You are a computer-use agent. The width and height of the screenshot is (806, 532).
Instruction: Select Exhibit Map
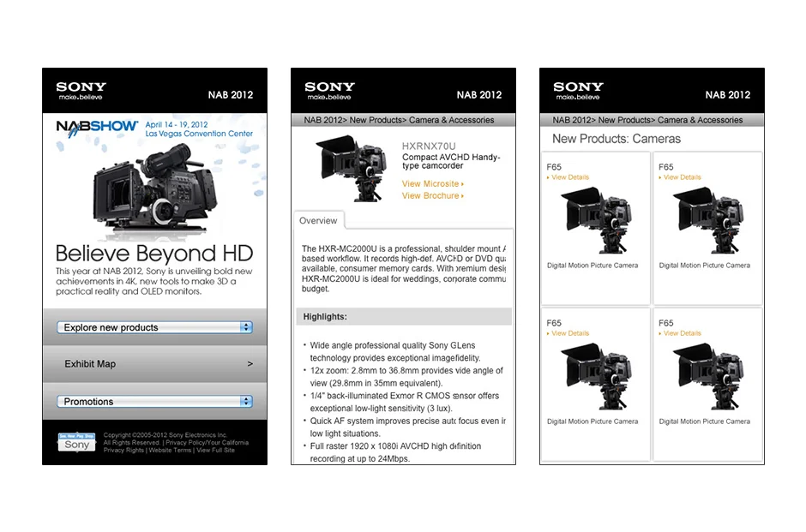(89, 363)
